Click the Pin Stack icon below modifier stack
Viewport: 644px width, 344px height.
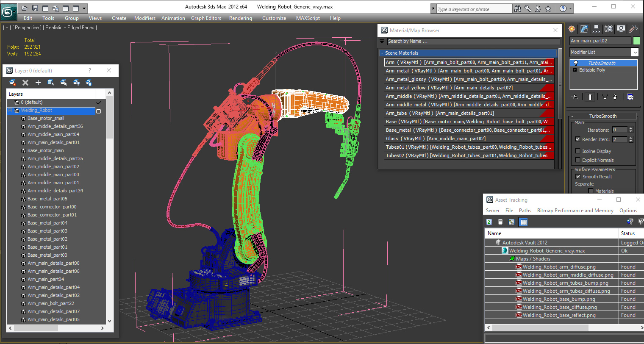575,97
